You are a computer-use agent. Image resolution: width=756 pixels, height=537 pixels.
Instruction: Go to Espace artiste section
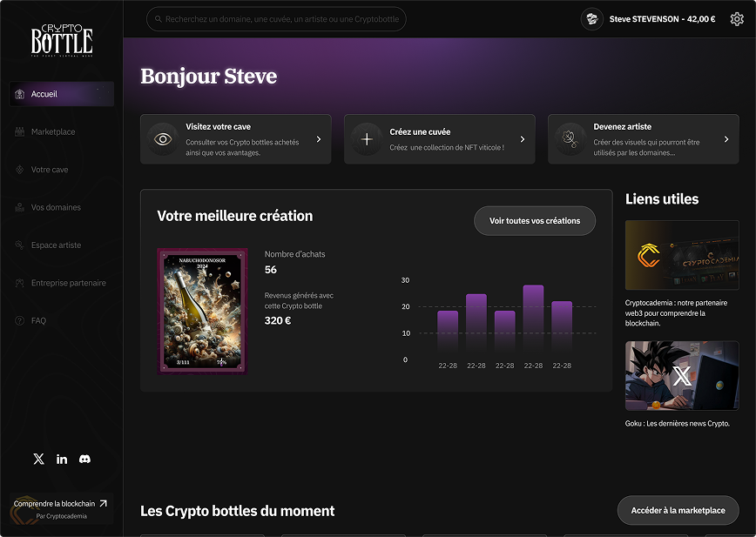pos(56,245)
